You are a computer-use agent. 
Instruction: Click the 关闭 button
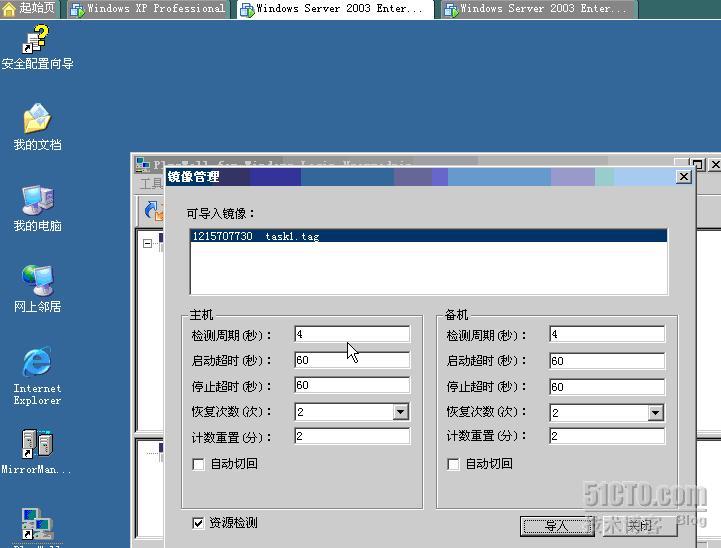(x=640, y=526)
